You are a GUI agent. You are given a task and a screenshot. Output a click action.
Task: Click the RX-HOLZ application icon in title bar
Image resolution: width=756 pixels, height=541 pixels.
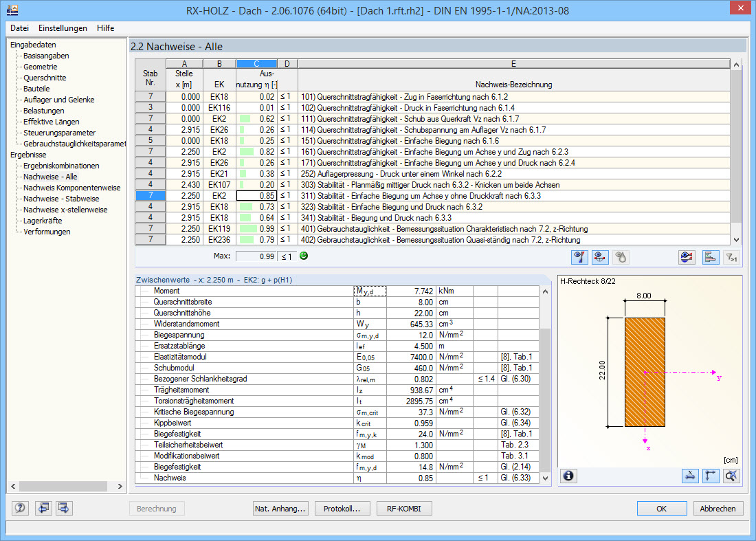click(12, 9)
